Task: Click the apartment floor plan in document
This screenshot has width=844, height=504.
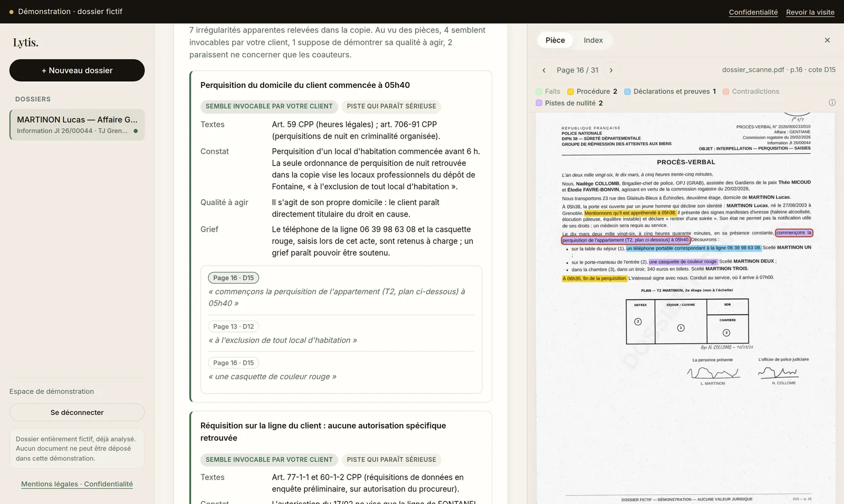Action: coord(687,322)
